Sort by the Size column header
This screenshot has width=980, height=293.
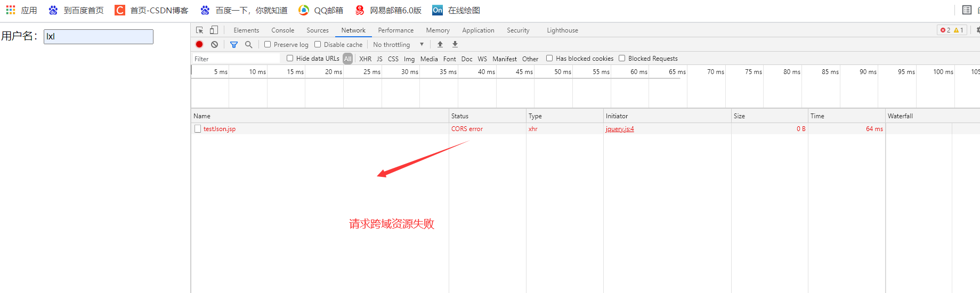pyautogui.click(x=770, y=116)
